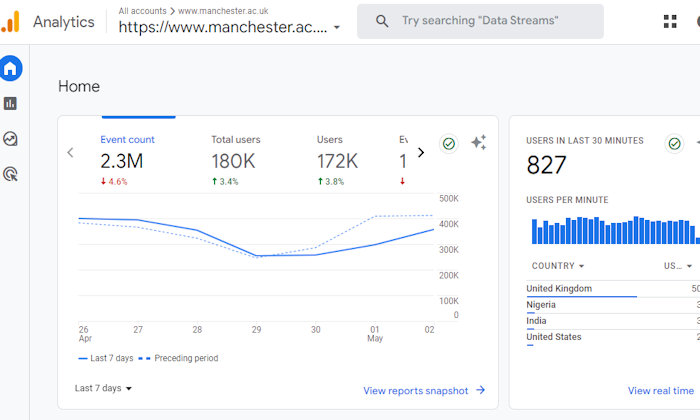Open the Insights sparkle icon
Image resolution: width=700 pixels, height=420 pixels.
[479, 142]
